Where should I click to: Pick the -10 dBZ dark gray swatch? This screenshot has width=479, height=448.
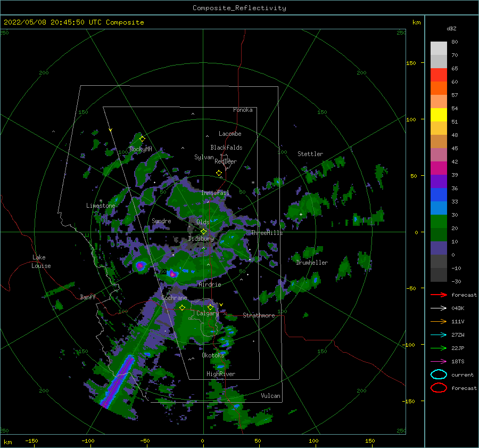pos(439,275)
